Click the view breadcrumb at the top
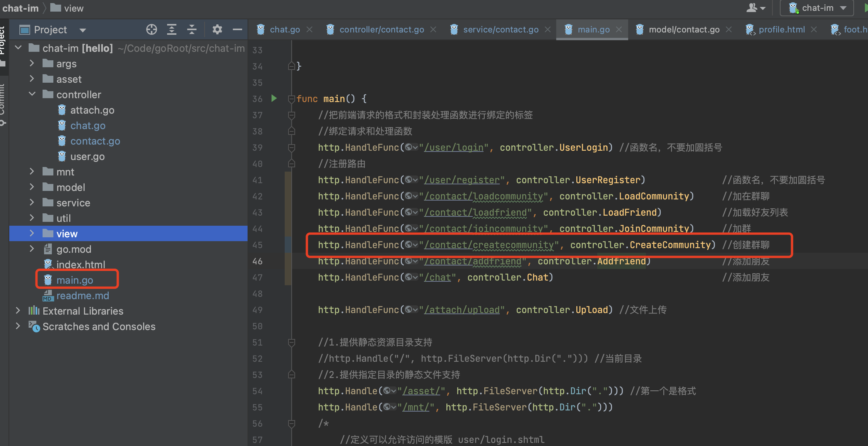The height and width of the screenshot is (446, 868). 74,8
